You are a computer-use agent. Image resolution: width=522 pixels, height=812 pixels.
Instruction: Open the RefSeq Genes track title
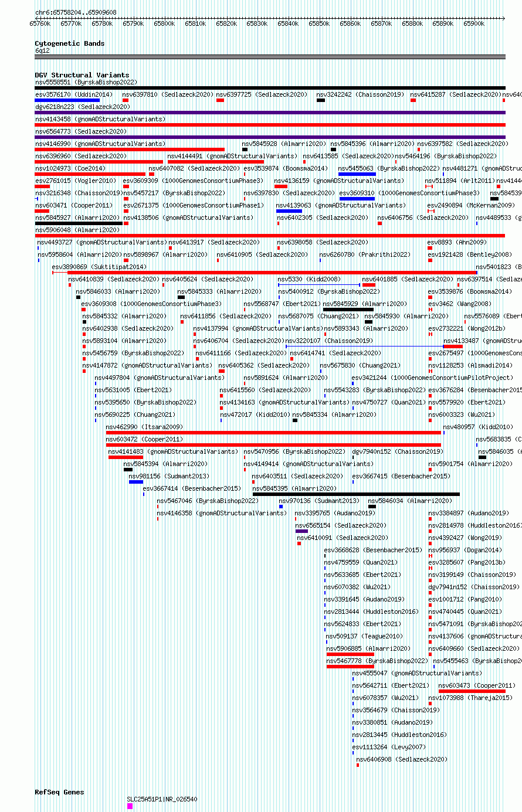(59, 792)
